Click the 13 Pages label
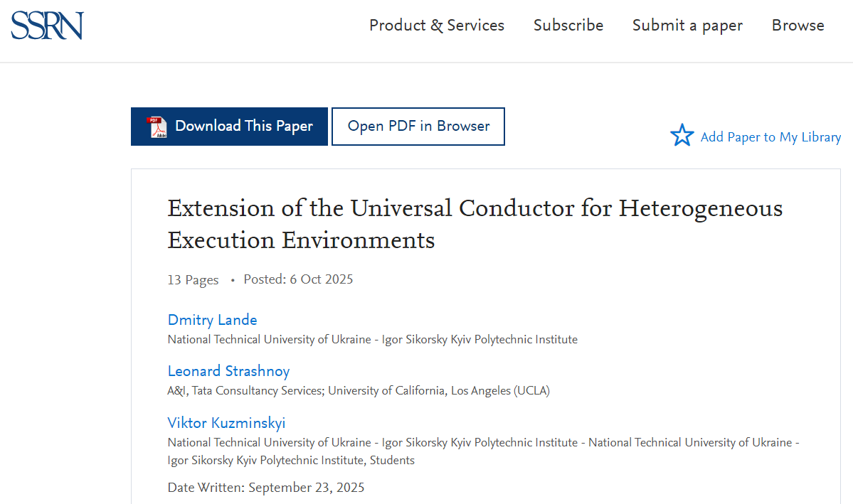 tap(193, 280)
